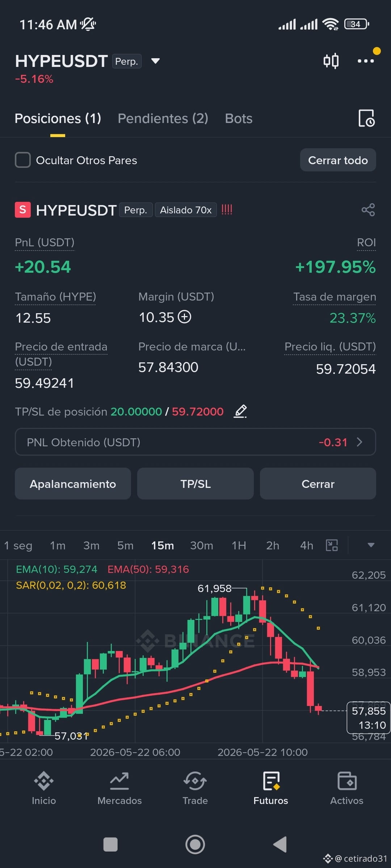The height and width of the screenshot is (868, 391).
Task: Tap the Cerrar position button
Action: pos(318,484)
